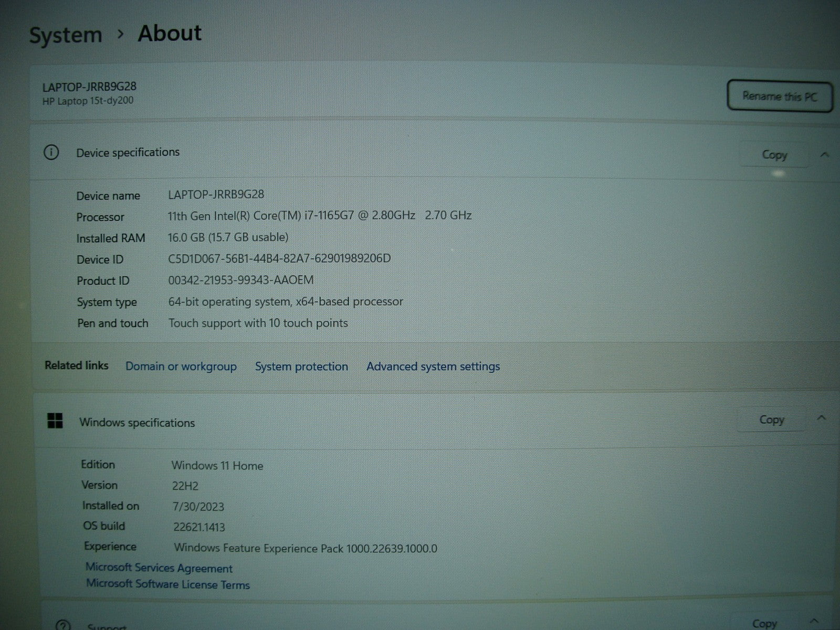
Task: Go back to System in breadcrumb
Action: click(65, 35)
